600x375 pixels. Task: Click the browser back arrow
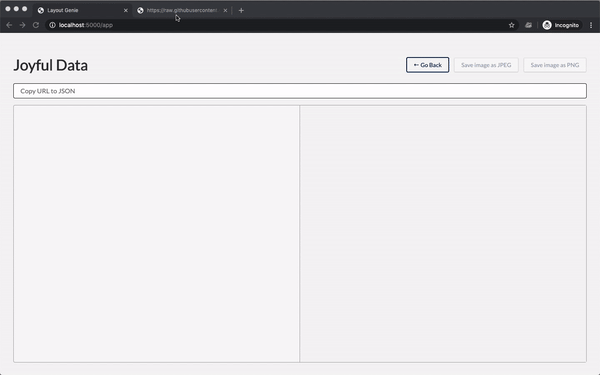point(9,25)
